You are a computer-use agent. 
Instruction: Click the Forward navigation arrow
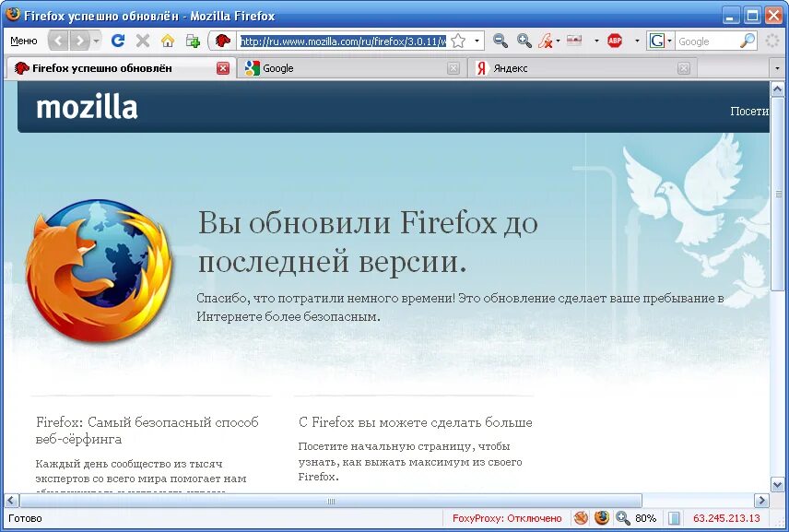[79, 41]
